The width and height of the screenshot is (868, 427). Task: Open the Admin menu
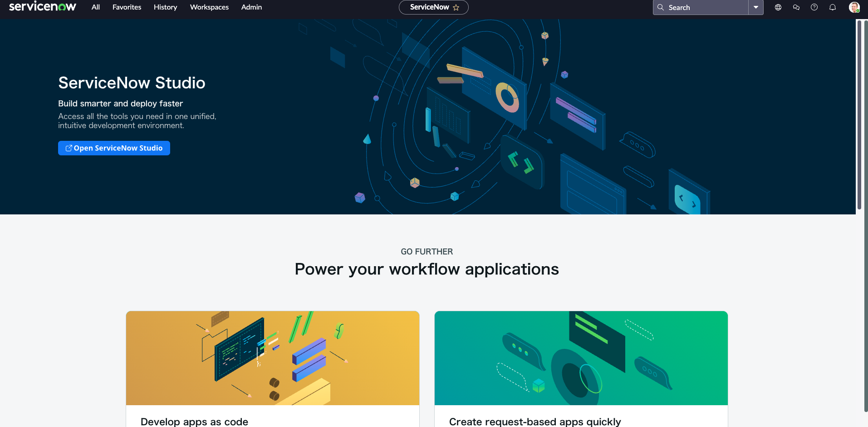tap(251, 7)
